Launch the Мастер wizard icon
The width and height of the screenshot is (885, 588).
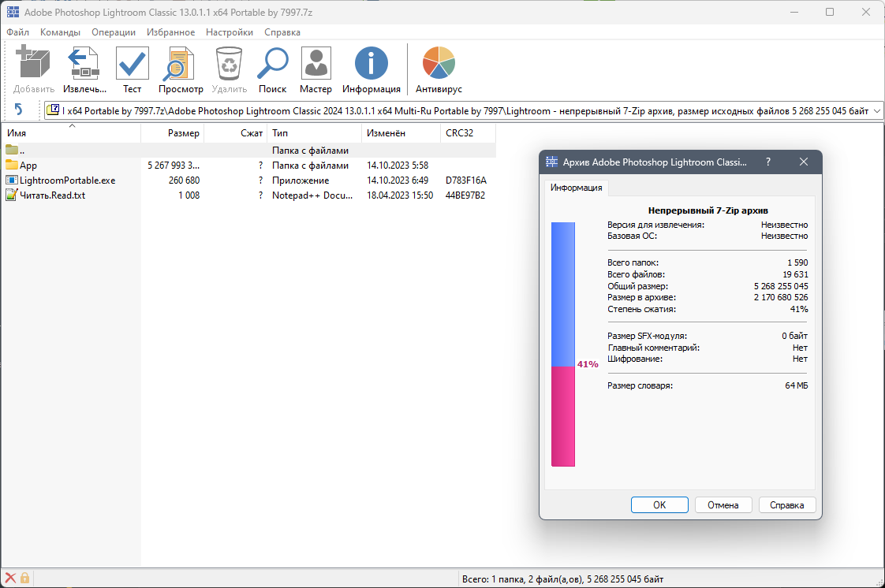[x=316, y=64]
